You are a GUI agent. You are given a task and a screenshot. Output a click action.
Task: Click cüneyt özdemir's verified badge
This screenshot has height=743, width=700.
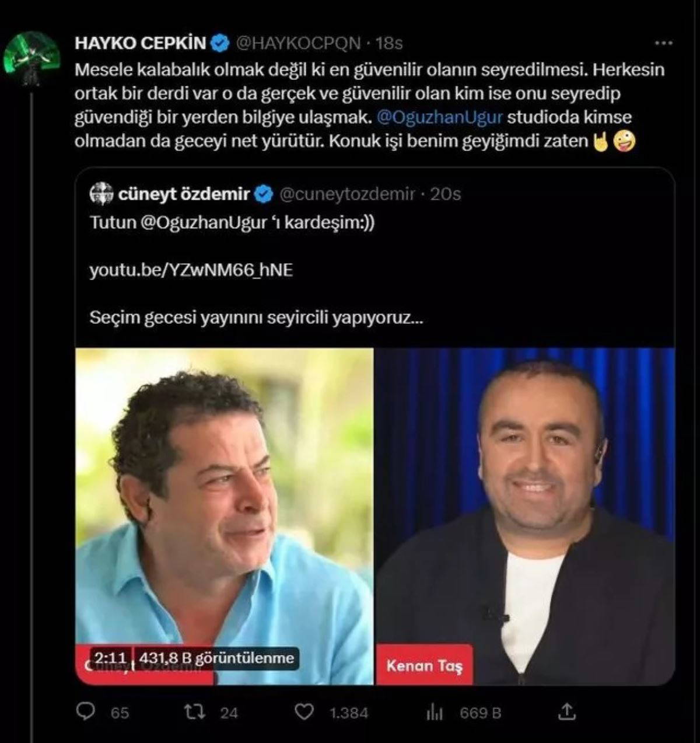click(x=264, y=194)
